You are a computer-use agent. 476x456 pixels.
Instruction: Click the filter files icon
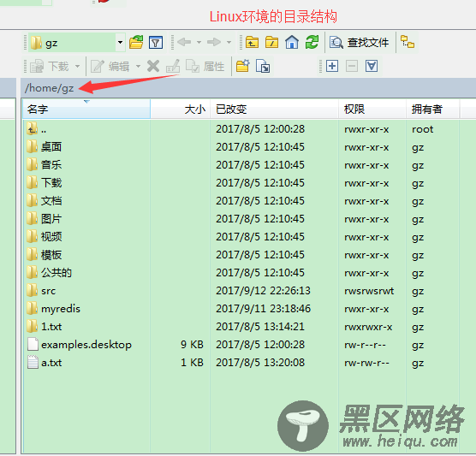[156, 43]
